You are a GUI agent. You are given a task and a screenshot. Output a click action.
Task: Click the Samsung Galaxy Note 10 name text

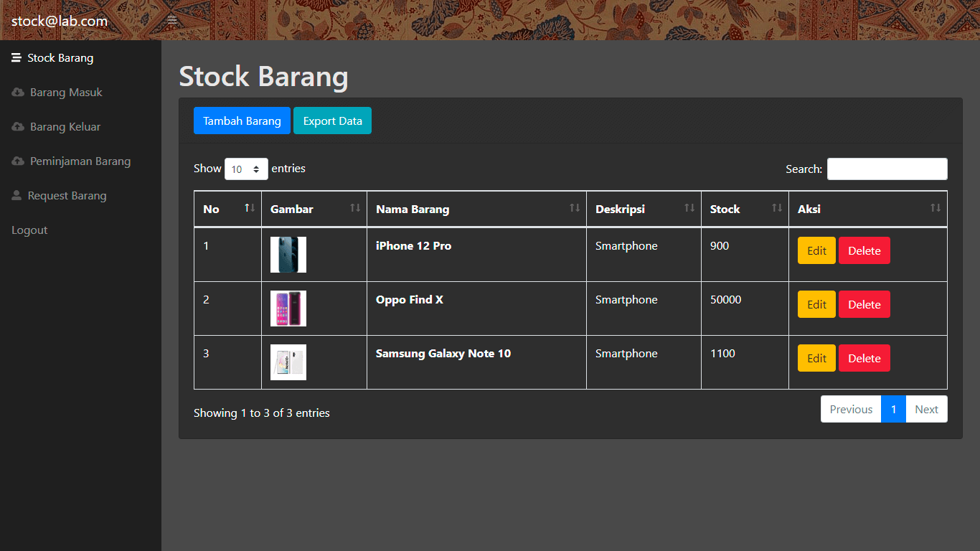pyautogui.click(x=443, y=353)
